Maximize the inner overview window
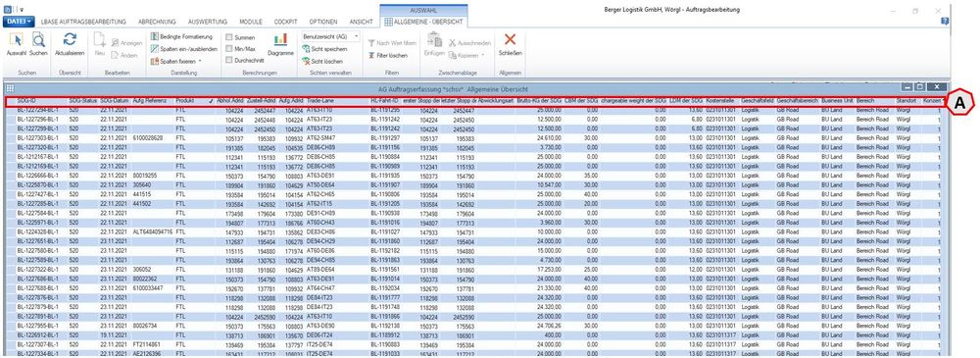Image resolution: width=980 pixels, height=358 pixels. pos(921,87)
